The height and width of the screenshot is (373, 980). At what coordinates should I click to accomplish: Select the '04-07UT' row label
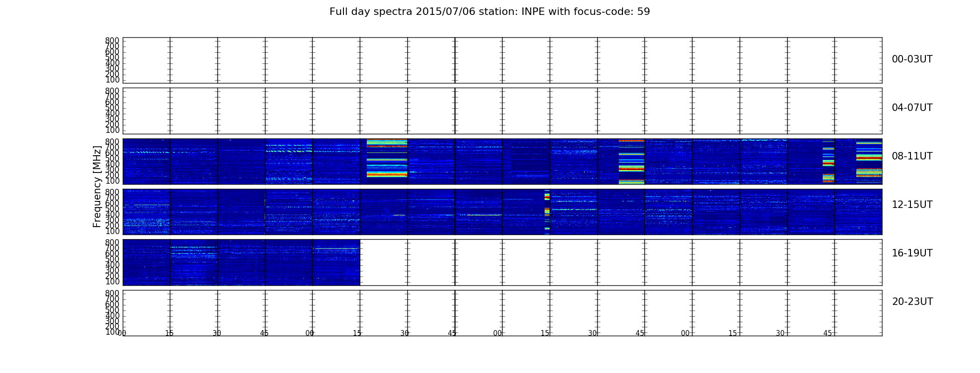tap(912, 108)
